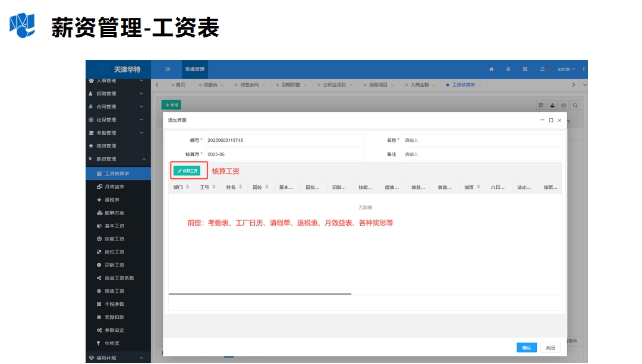Click the 名称 input field
Viewport: 642px width, 364px height.
[481, 140]
